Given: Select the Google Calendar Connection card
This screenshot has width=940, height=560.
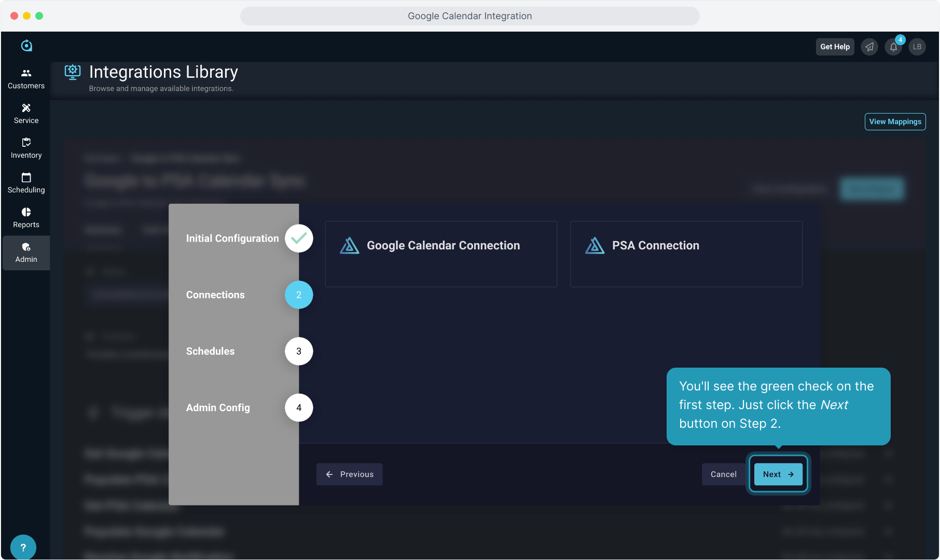Looking at the screenshot, I should [441, 254].
